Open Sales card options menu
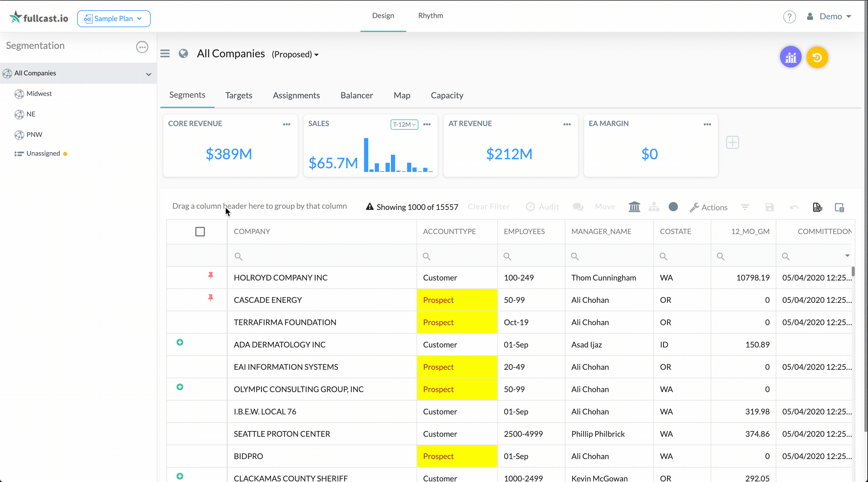 pos(427,124)
